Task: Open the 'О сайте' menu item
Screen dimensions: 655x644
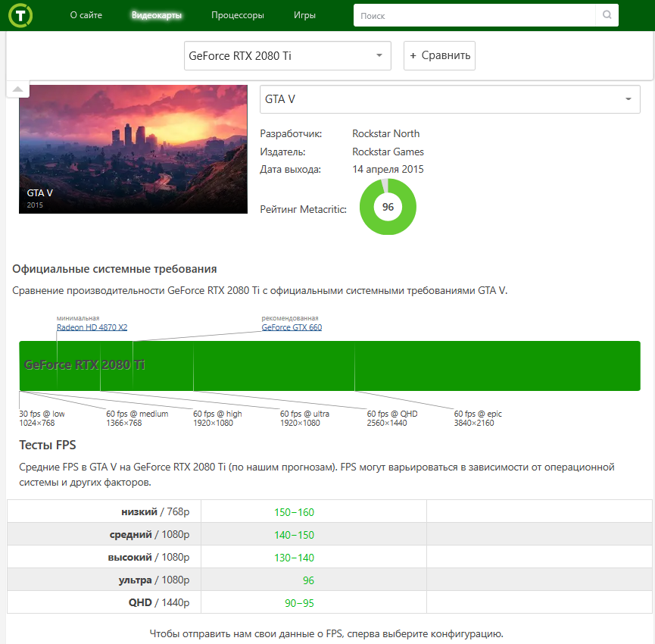Action: click(x=86, y=15)
